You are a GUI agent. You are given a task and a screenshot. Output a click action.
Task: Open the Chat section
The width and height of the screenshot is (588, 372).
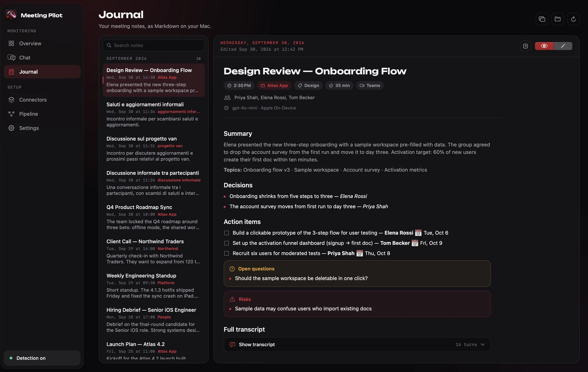[42, 58]
